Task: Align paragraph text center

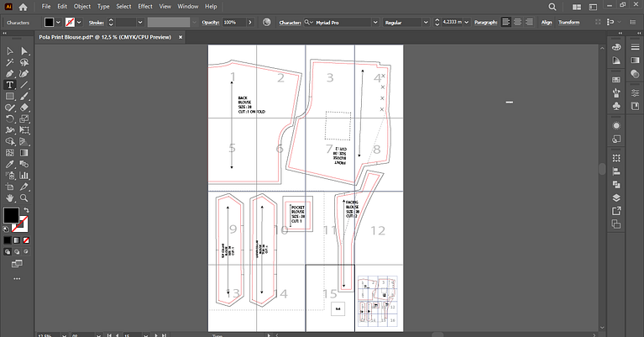Action: tap(517, 22)
